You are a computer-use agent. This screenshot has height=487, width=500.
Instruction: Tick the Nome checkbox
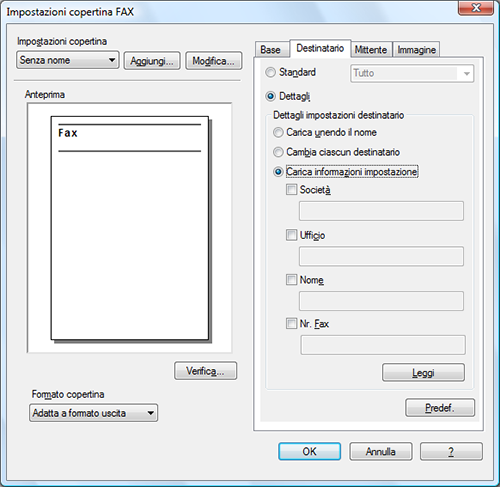click(x=291, y=279)
